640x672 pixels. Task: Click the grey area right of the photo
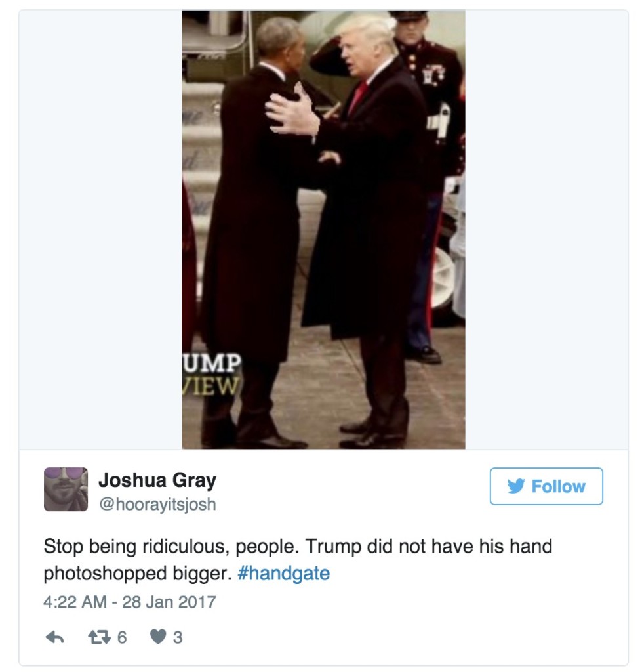pos(547,230)
